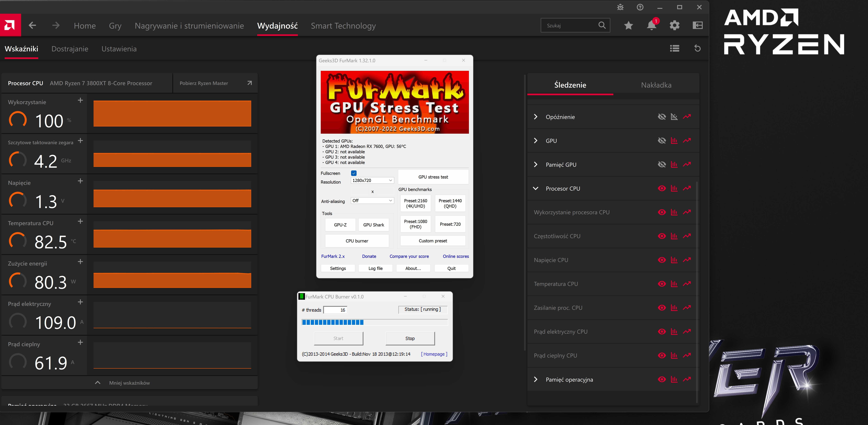This screenshot has height=425, width=868.
Task: Hide Procesor CPU tracking eye icon
Action: point(662,188)
